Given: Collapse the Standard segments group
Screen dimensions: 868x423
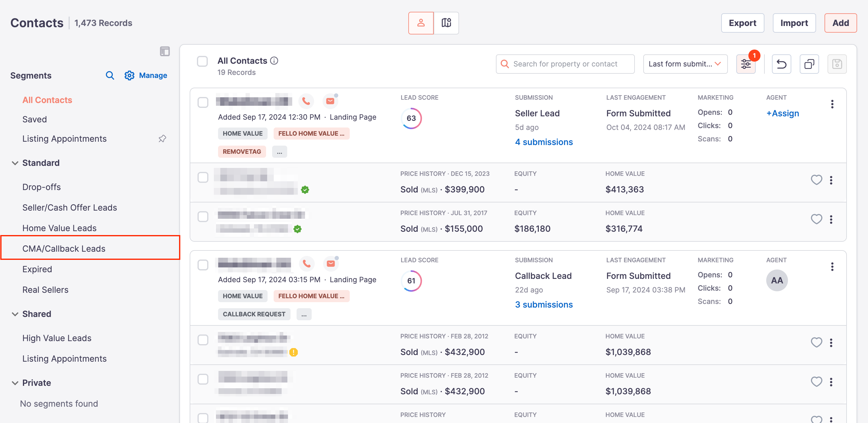Looking at the screenshot, I should click(15, 163).
